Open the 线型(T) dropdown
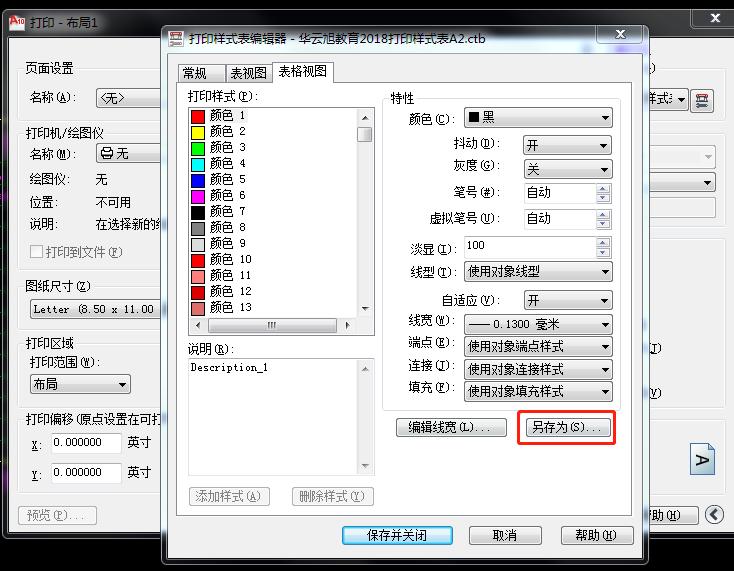 pos(538,271)
